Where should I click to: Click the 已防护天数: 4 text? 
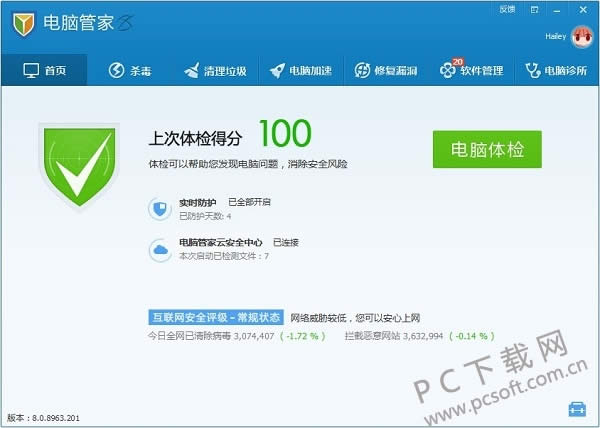[x=205, y=216]
